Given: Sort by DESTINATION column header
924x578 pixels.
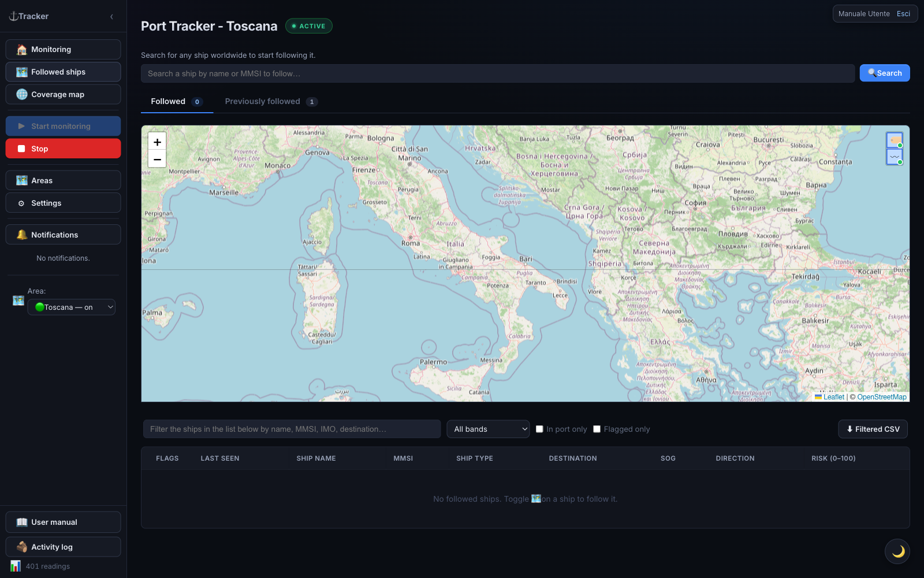Looking at the screenshot, I should pos(573,458).
